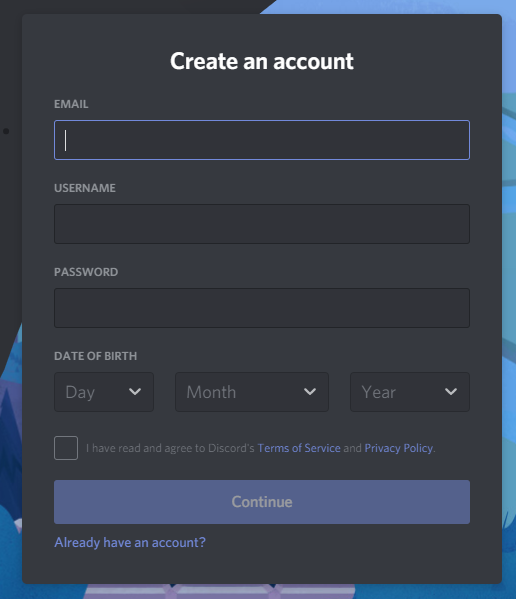Open the Month dropdown placeholder text
This screenshot has height=599, width=516.
tap(211, 392)
